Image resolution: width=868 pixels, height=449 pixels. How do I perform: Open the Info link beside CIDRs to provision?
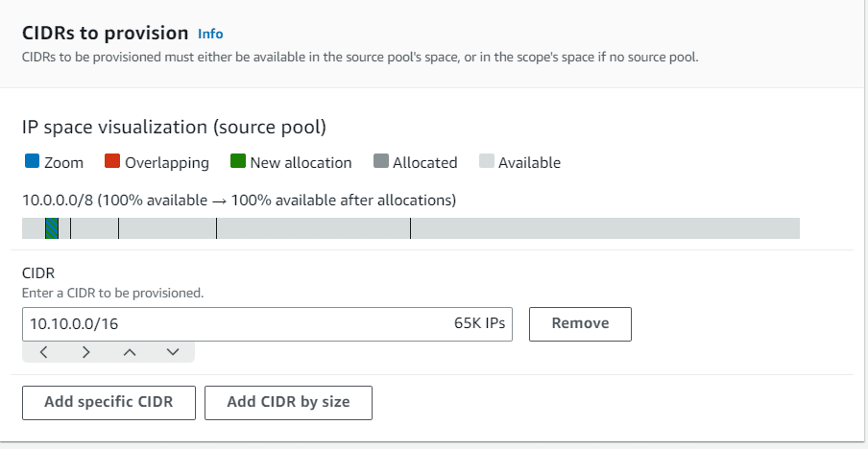(210, 34)
